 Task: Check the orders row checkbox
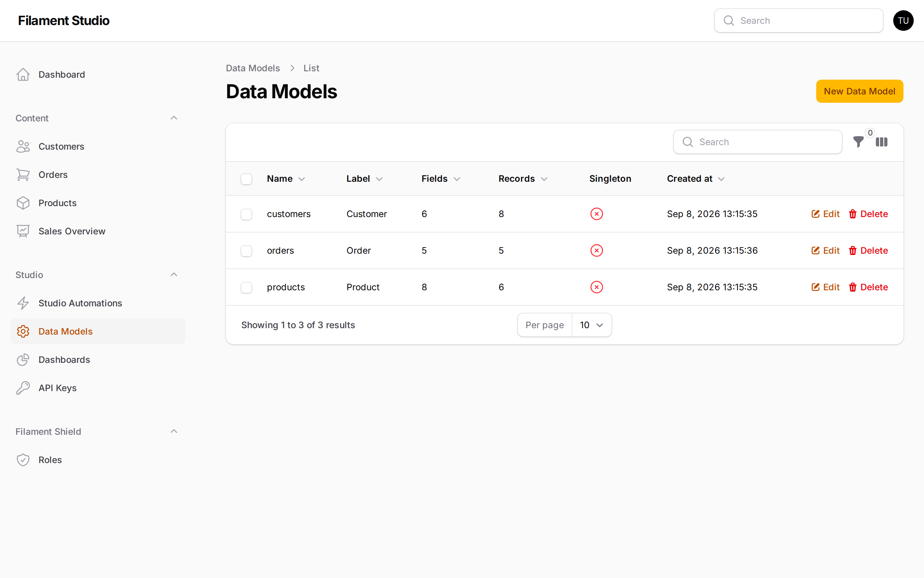click(x=246, y=251)
